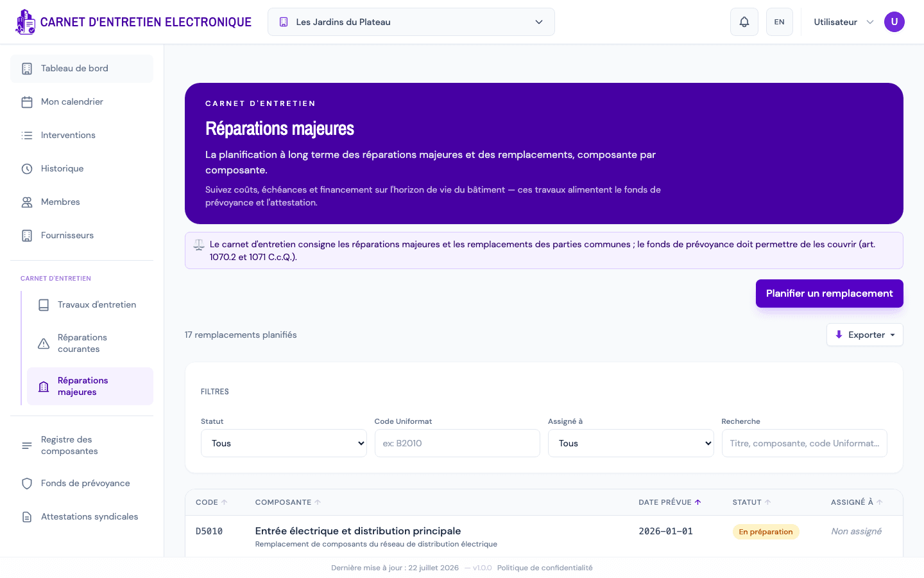Click the Interventions list icon

27,136
